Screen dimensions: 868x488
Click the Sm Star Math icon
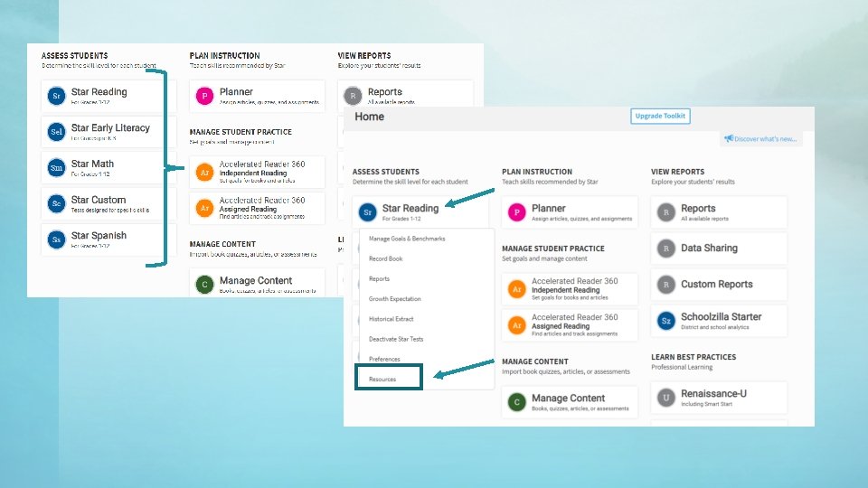click(x=56, y=168)
